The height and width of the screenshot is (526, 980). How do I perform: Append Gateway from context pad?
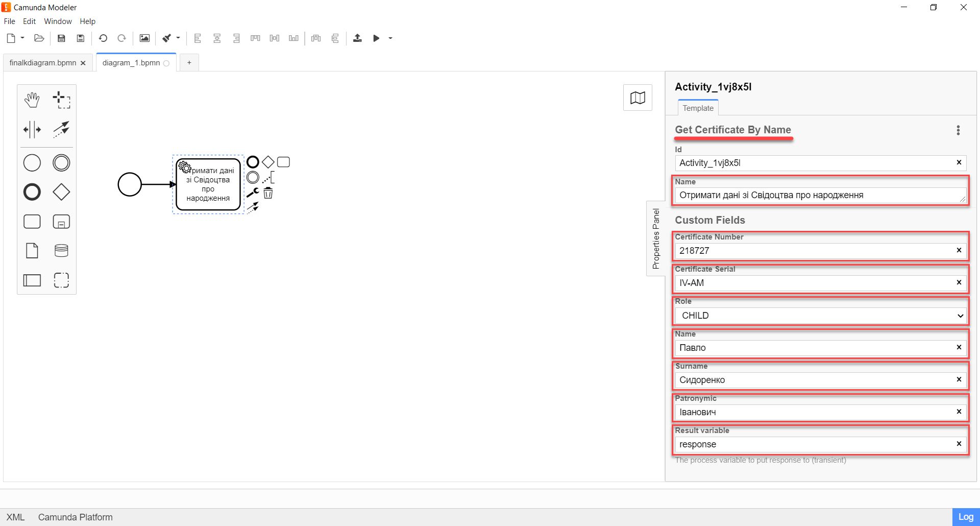268,162
